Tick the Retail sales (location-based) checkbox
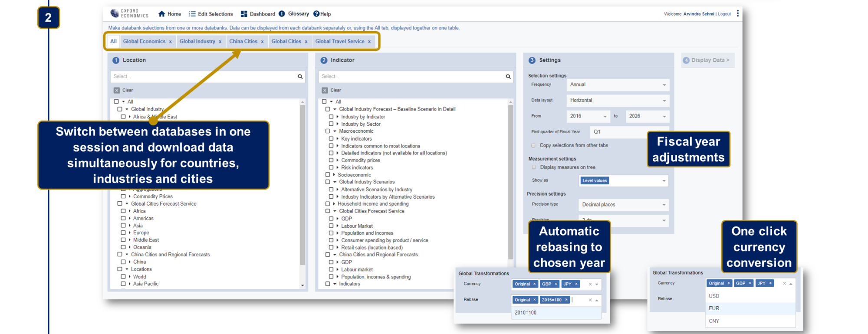The height and width of the screenshot is (334, 868). (331, 247)
